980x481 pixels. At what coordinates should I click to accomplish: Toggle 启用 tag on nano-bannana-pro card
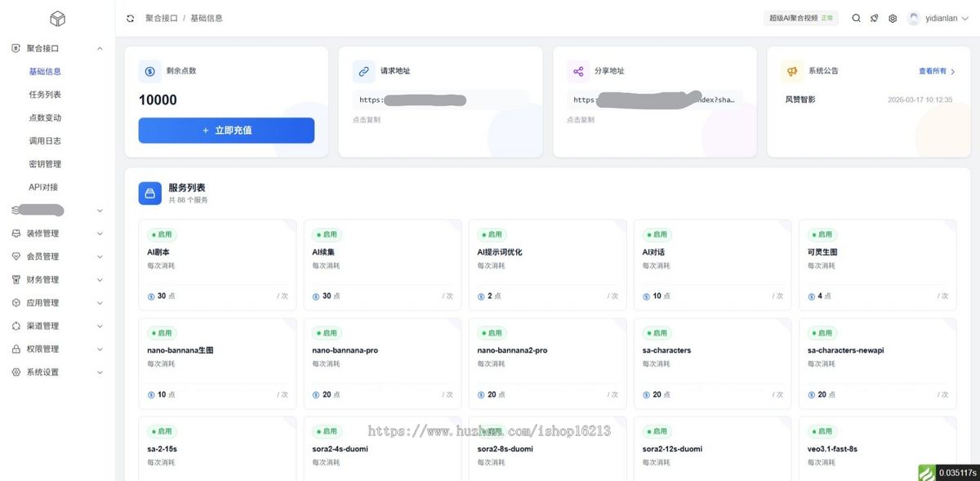point(327,333)
